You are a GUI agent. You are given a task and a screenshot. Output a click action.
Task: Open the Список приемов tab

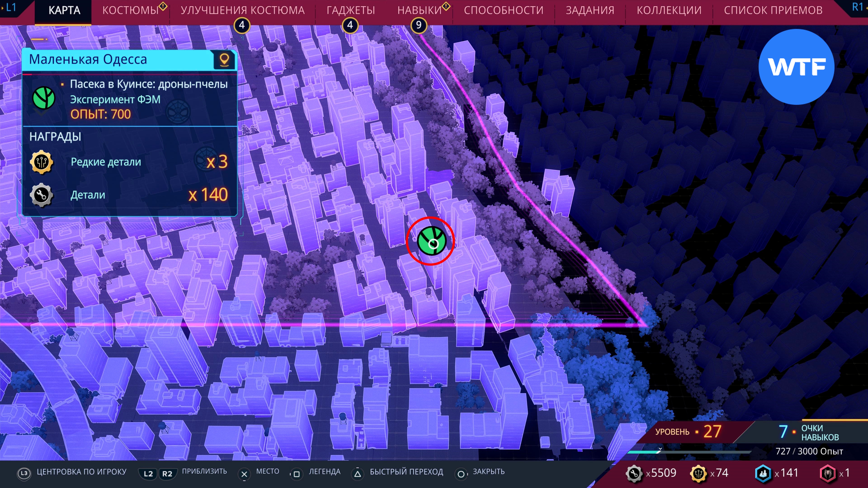773,10
